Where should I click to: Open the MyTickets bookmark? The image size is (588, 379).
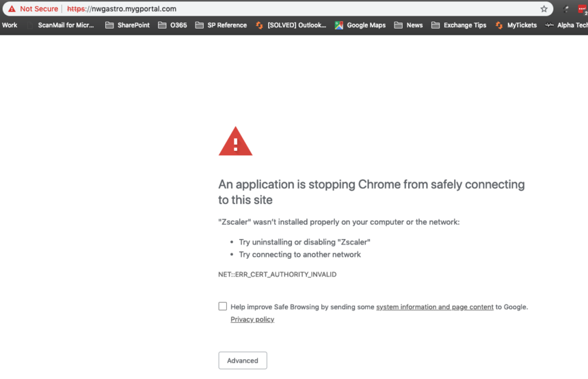(x=516, y=25)
